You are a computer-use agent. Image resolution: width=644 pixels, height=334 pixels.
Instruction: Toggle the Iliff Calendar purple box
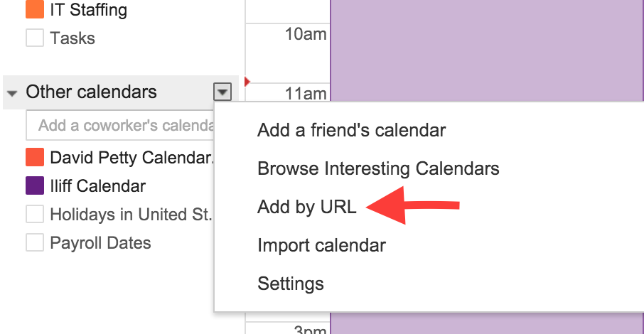[x=35, y=186]
